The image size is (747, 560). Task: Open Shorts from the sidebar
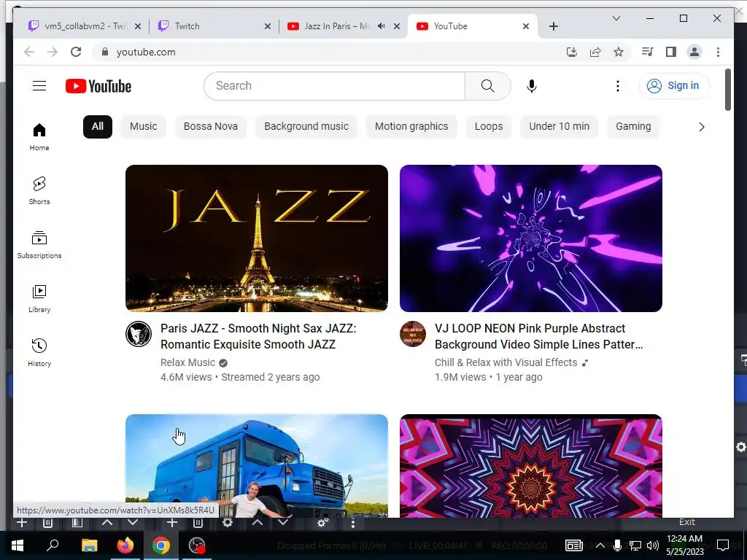tap(39, 190)
